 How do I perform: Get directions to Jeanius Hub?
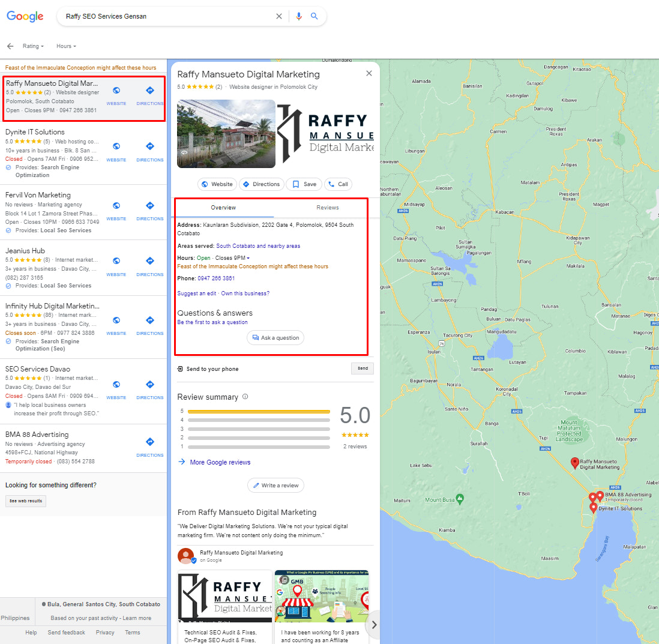(150, 261)
